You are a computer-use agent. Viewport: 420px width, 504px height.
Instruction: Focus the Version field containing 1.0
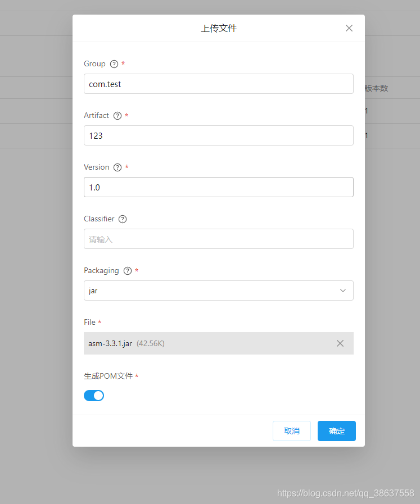(x=219, y=187)
